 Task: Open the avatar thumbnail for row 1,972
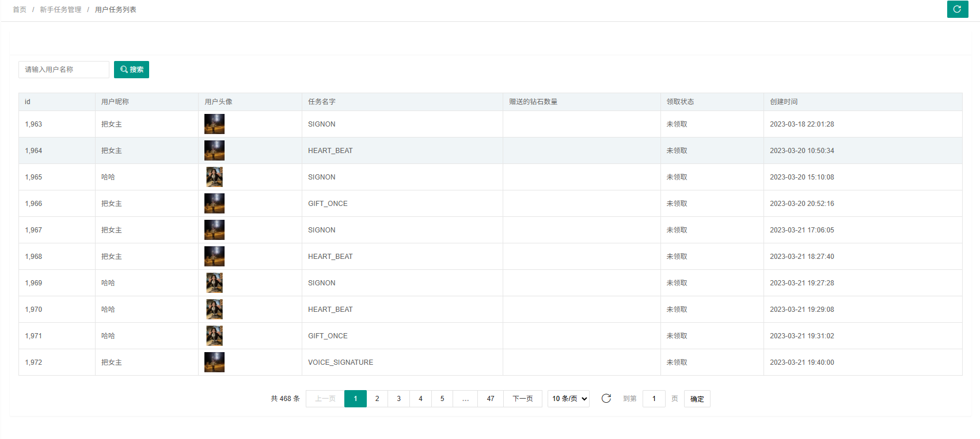coord(214,362)
